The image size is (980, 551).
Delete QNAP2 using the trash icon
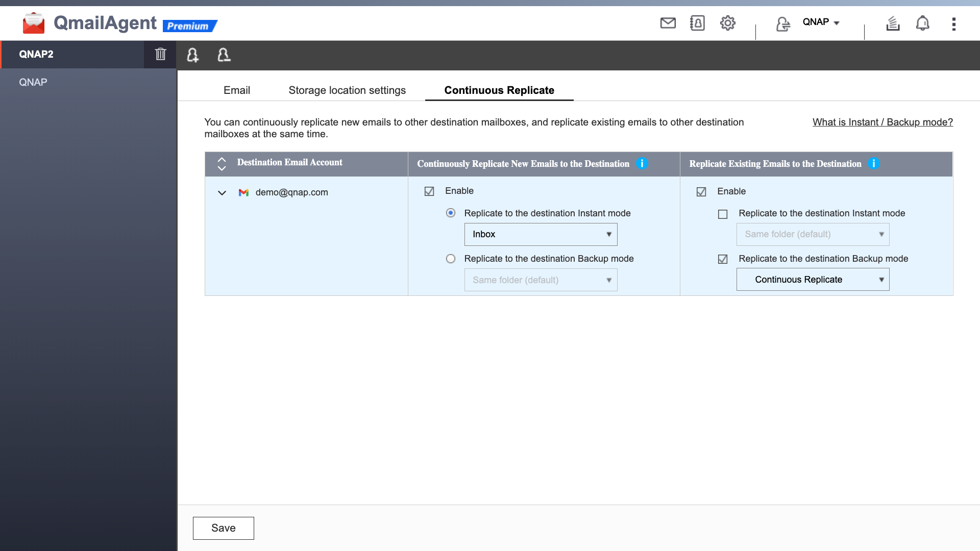pos(160,54)
